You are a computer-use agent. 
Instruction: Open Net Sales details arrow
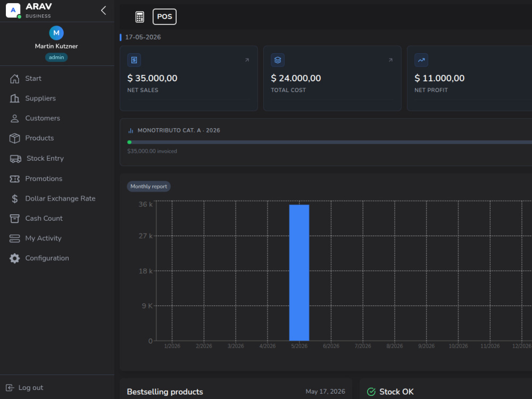click(247, 60)
